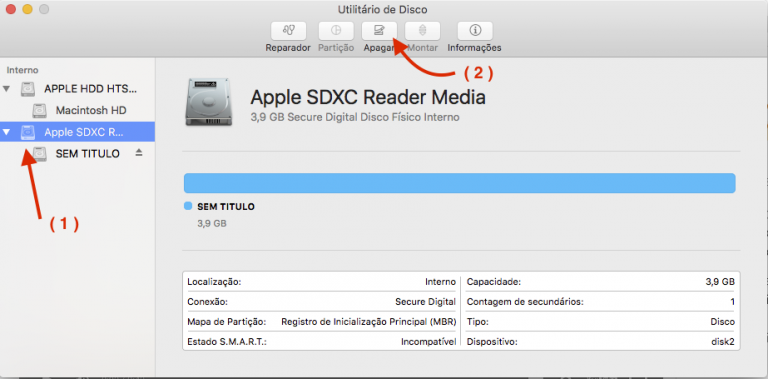The height and width of the screenshot is (379, 768).
Task: Click the large Apple SDXC Reader disk image
Action: pyautogui.click(x=209, y=101)
